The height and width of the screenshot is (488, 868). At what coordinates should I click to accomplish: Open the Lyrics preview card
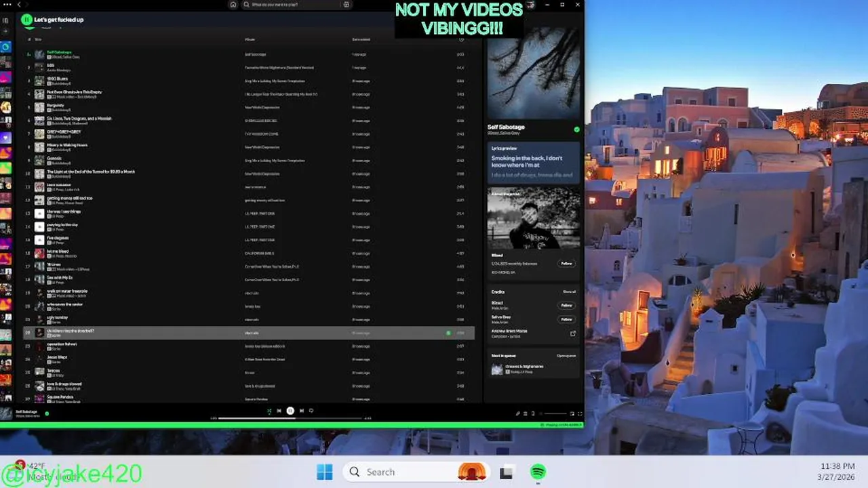click(x=534, y=161)
